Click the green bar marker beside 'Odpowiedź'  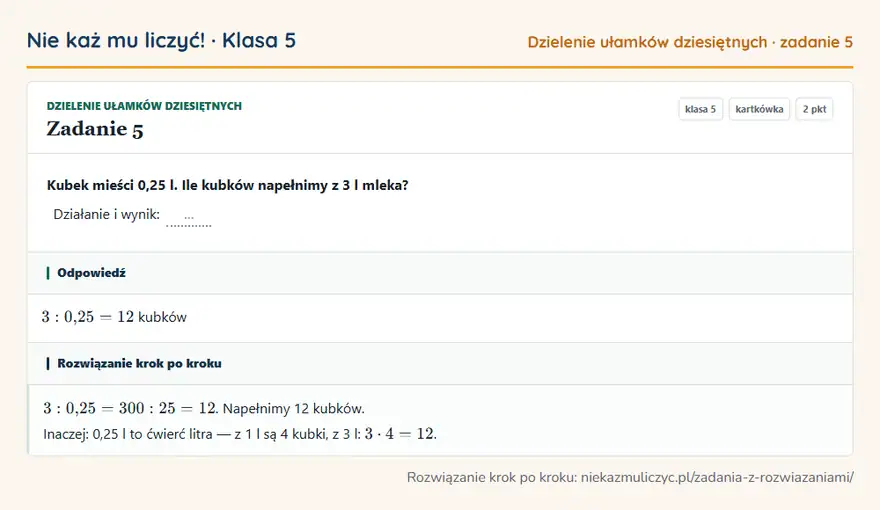pyautogui.click(x=48, y=273)
